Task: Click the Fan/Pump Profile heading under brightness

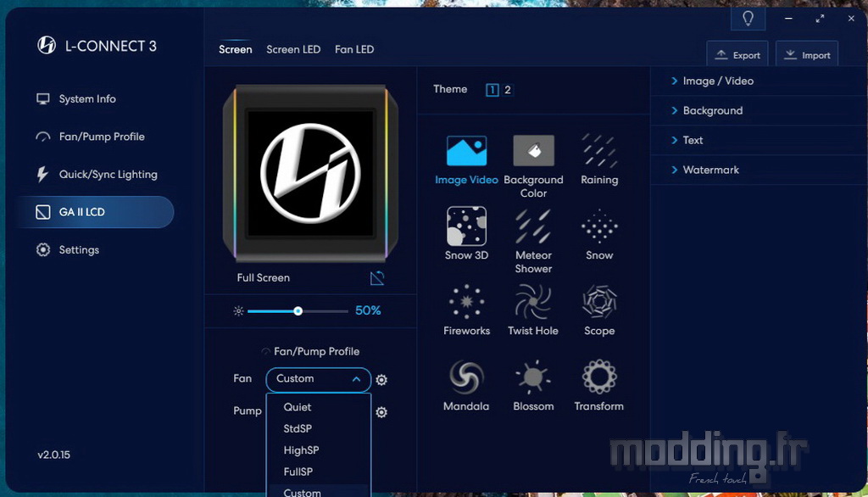Action: [317, 351]
